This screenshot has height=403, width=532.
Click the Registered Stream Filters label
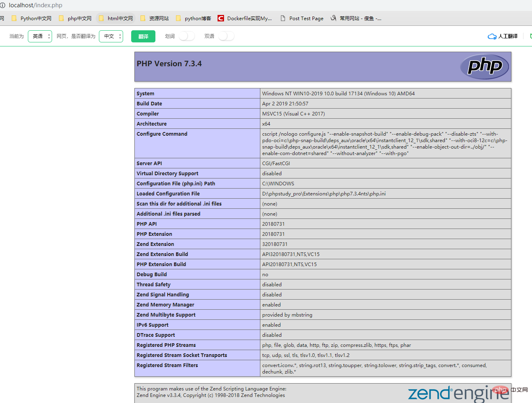pos(168,365)
